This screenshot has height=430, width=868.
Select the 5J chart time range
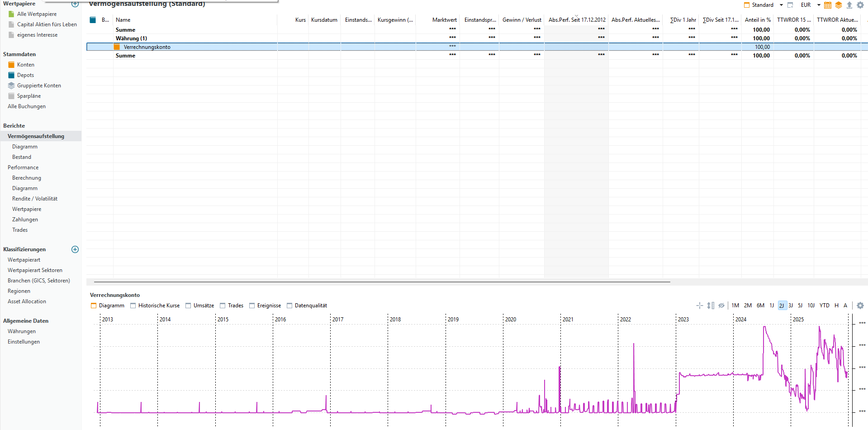point(800,306)
